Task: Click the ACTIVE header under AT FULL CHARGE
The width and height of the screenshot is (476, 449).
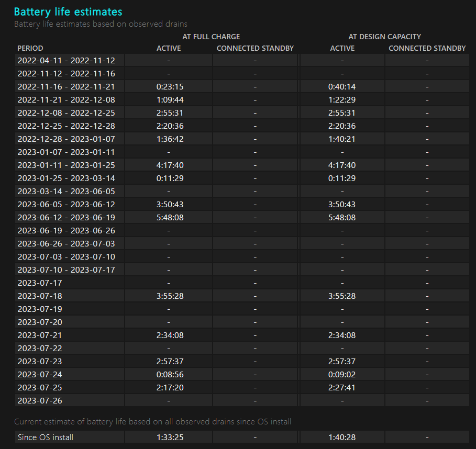Action: [169, 48]
